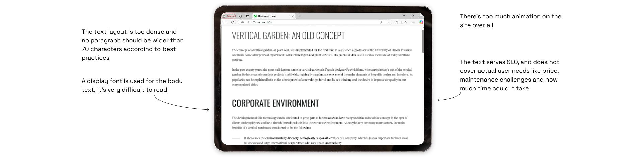The image size is (644, 158).
Task: Click the Sign in profile button
Action: (229, 16)
